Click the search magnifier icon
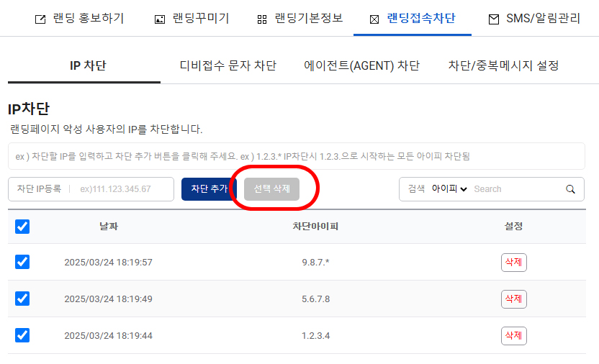The image size is (599, 364). [x=570, y=189]
